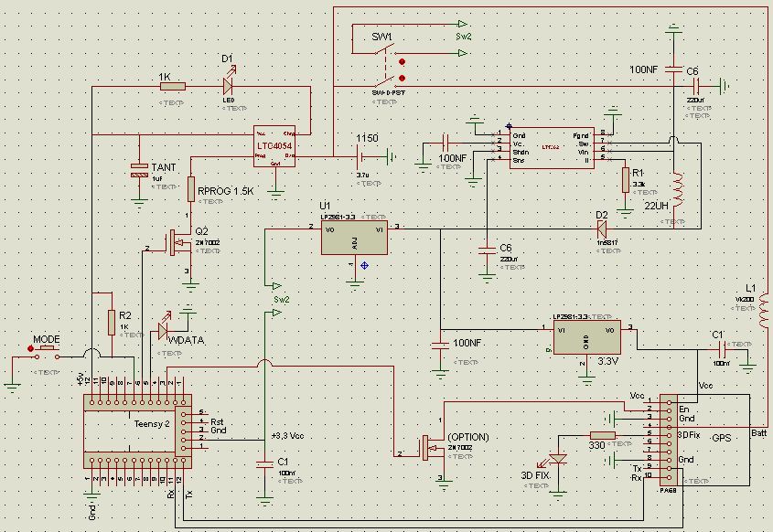Select the D2 1N5817 diode
Screen dimensions: 773x532
coord(601,229)
